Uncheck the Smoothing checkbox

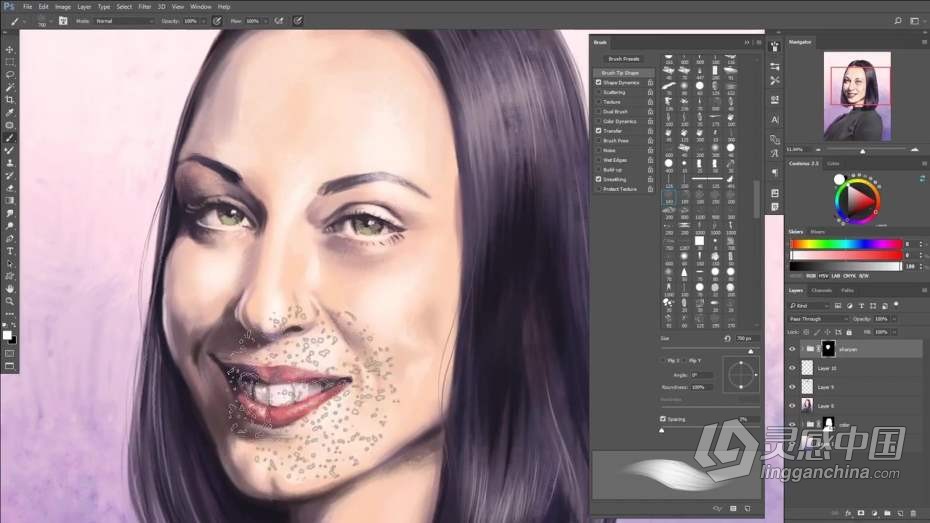coord(599,179)
